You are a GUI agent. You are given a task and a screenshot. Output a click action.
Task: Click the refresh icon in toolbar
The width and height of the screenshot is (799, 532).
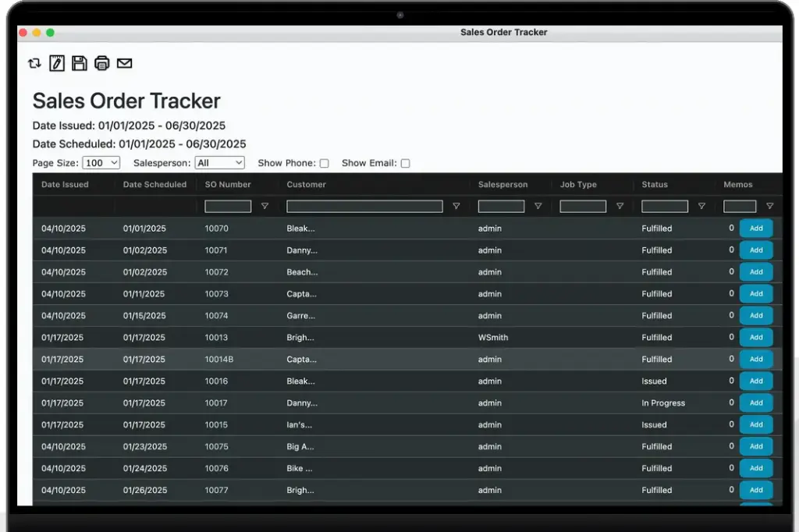[34, 64]
